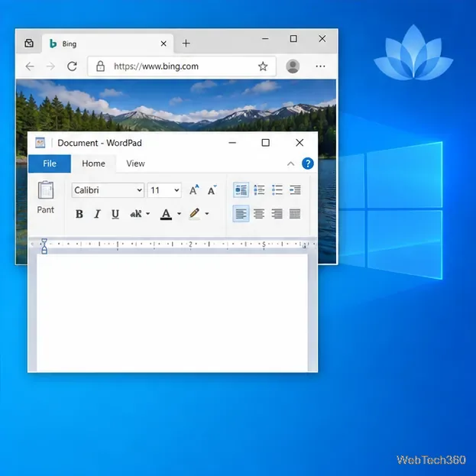Open the strikethrough options dropdown arrow
Screen dimensions: 476x476
pyautogui.click(x=147, y=214)
